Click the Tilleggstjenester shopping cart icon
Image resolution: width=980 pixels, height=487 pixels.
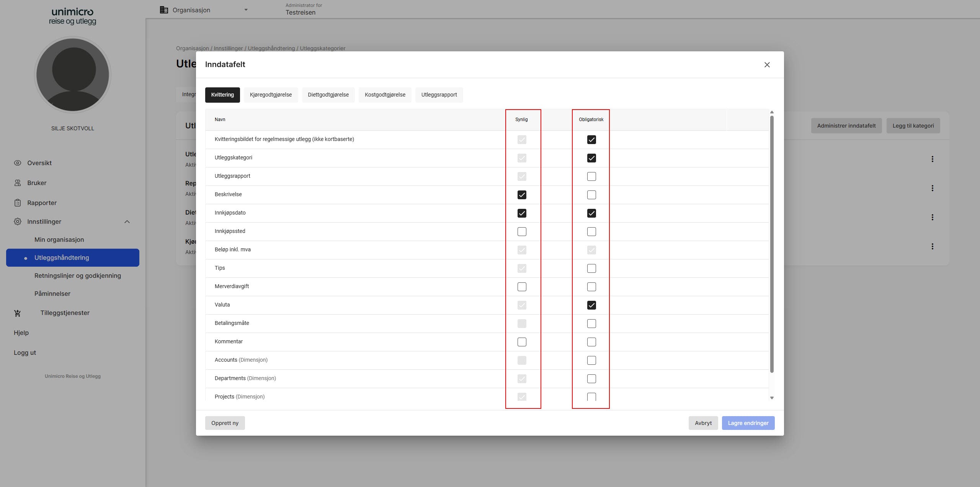click(18, 313)
